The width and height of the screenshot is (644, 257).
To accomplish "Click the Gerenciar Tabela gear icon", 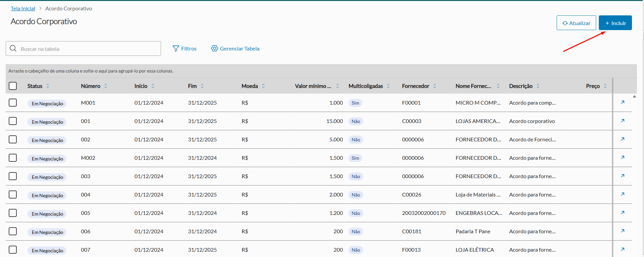I will click(214, 48).
